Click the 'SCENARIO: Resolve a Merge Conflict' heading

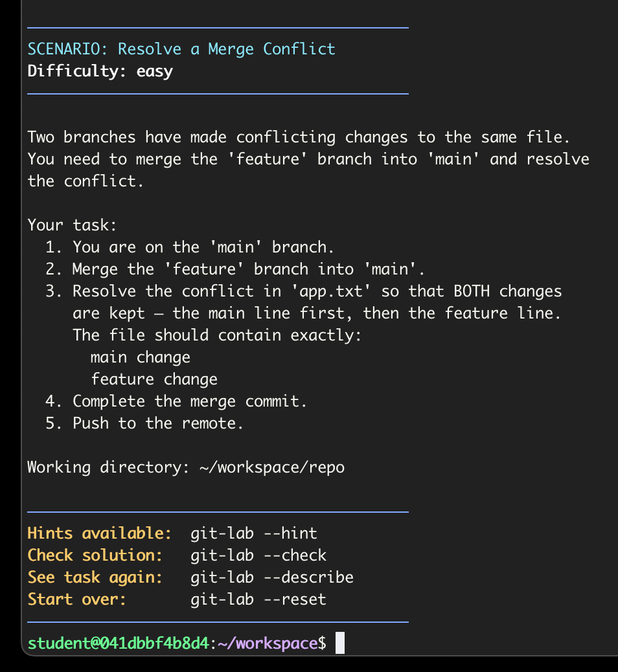181,49
